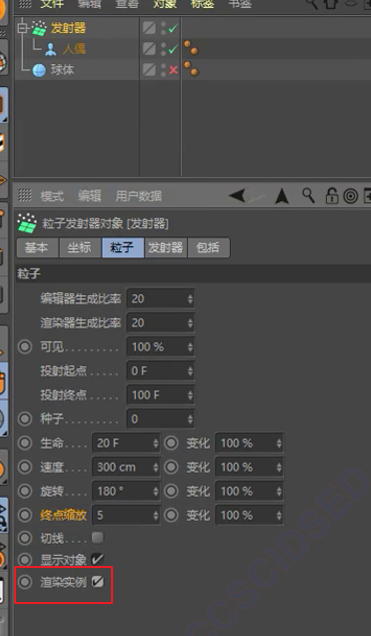
Task: Click the 变化 field next to 生命
Action: pyautogui.click(x=249, y=443)
